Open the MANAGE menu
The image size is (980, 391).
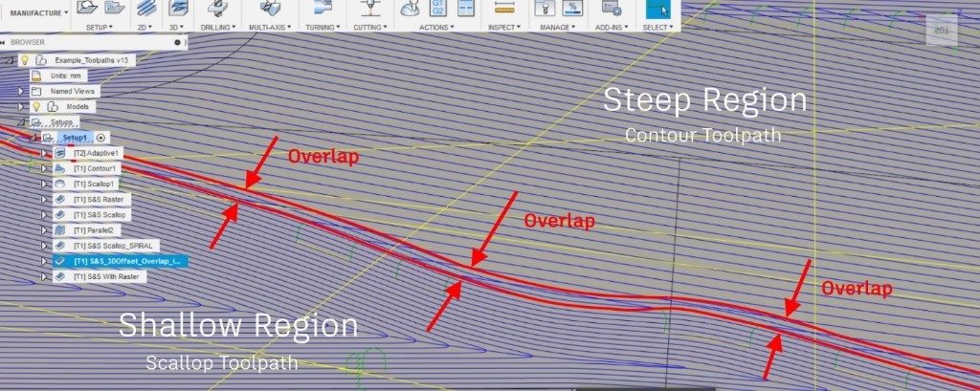(x=558, y=28)
